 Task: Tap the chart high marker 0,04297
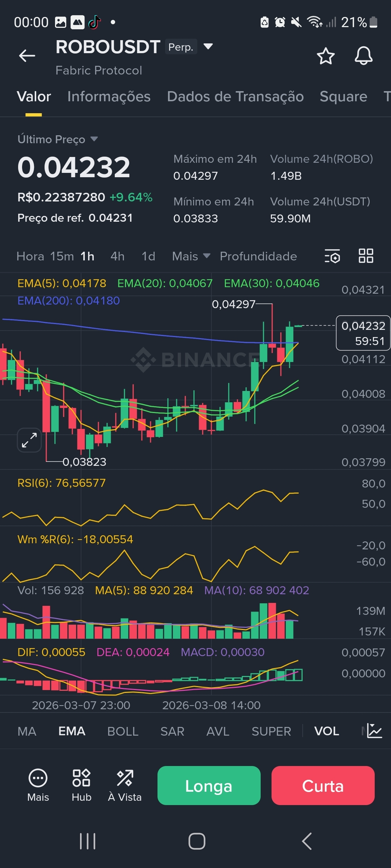click(x=234, y=304)
